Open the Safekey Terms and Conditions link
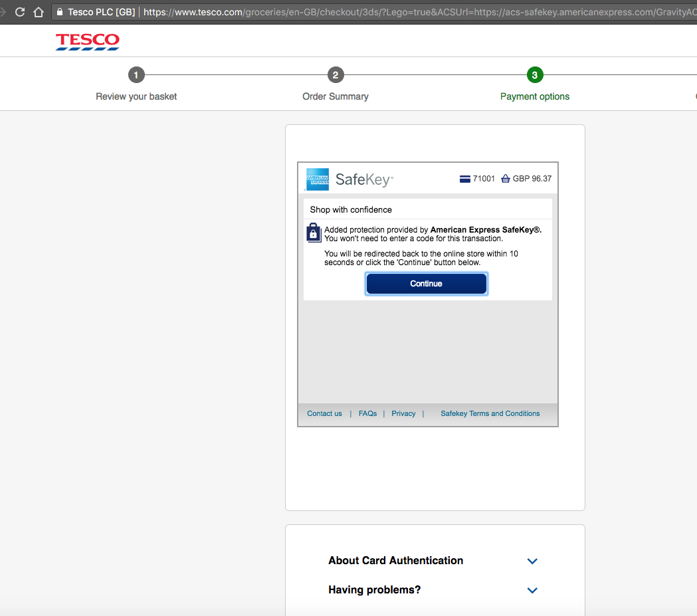697x616 pixels. (x=490, y=413)
